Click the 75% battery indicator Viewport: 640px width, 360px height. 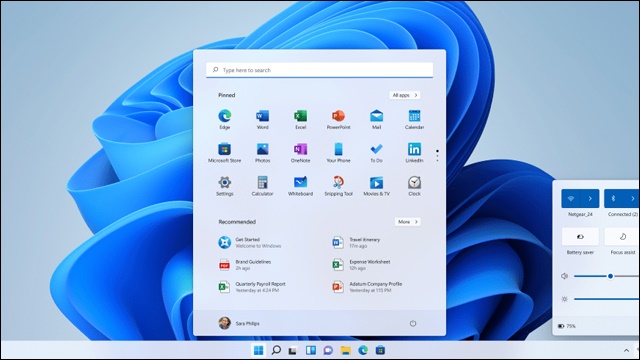click(x=567, y=326)
